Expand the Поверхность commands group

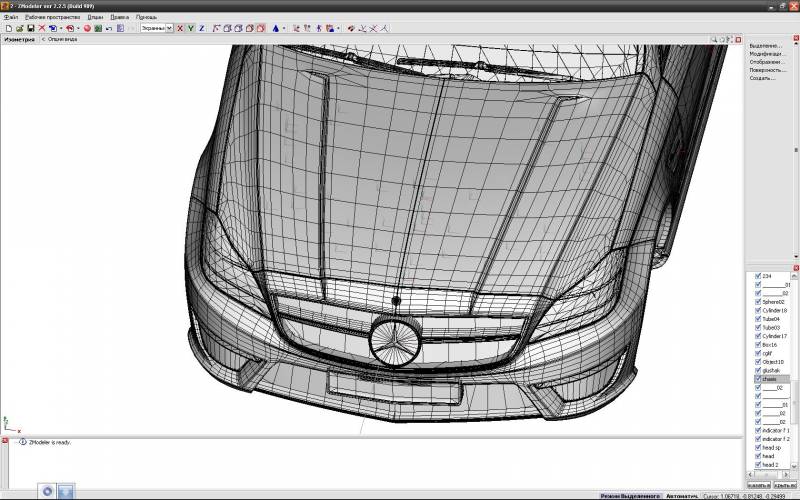(767, 70)
